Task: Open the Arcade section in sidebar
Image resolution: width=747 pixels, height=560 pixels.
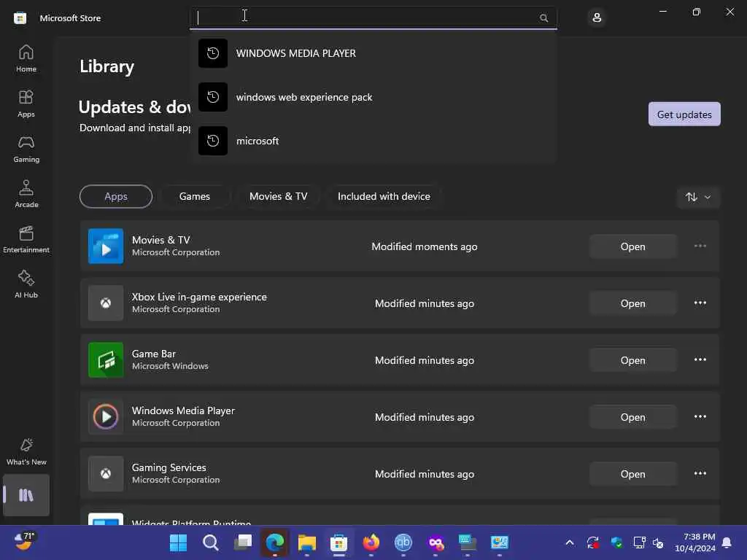Action: pyautogui.click(x=26, y=194)
